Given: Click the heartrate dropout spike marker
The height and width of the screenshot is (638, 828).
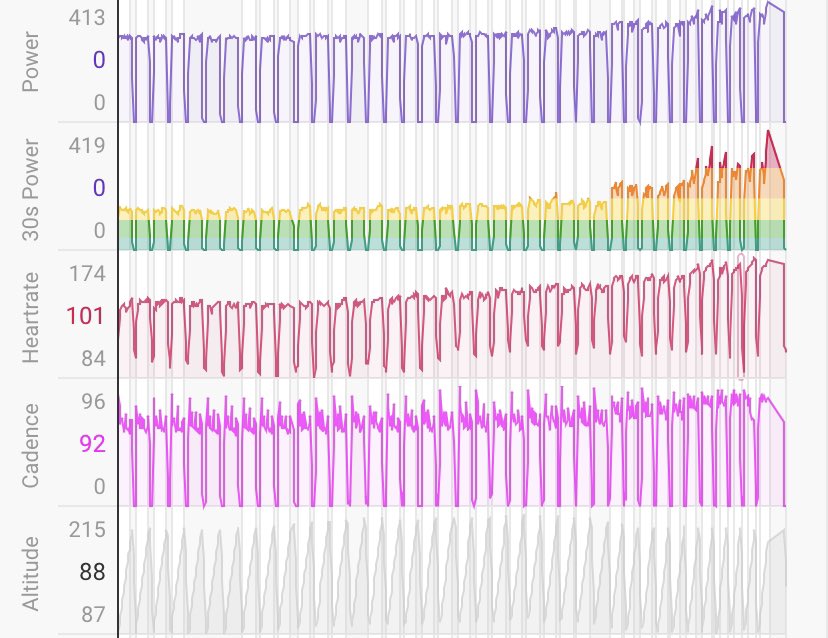Looking at the screenshot, I should 741,316.
